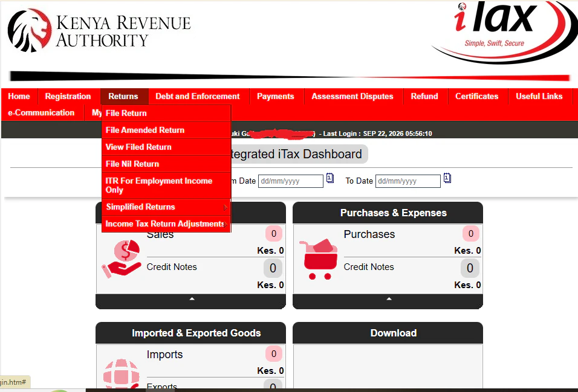Click the To Date label
The image size is (578, 392).
[x=359, y=181]
